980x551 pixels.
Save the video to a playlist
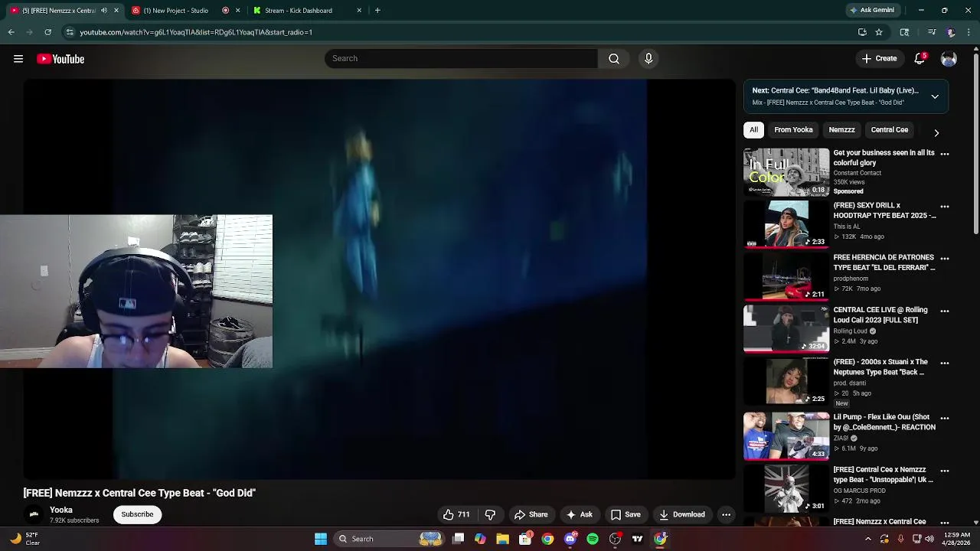(625, 514)
